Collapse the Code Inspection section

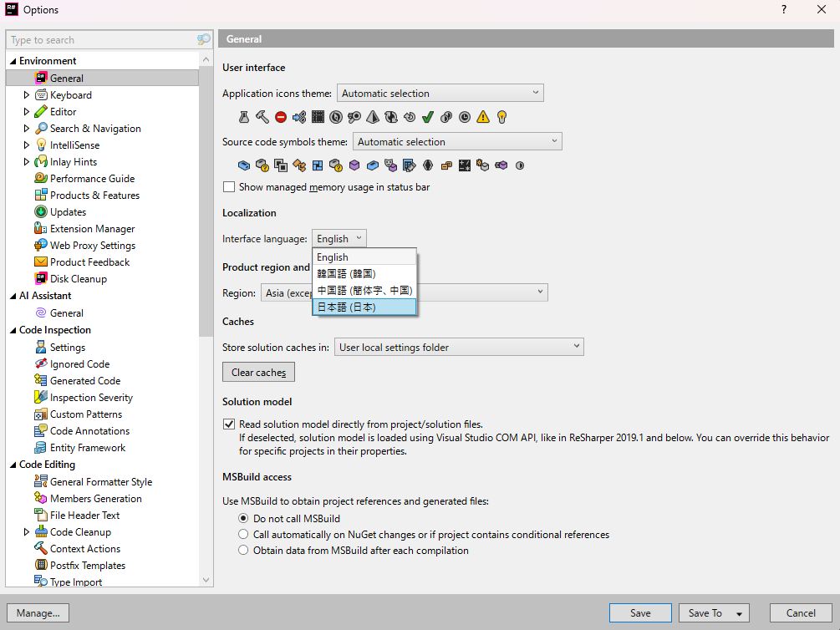13,330
